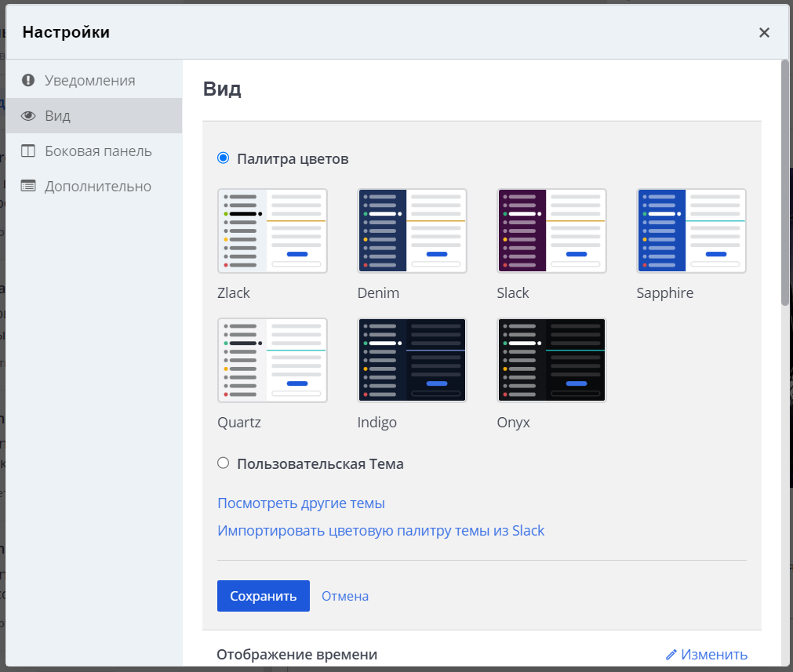Select the Пользовательская Тема radio button
The image size is (793, 672).
coord(223,463)
